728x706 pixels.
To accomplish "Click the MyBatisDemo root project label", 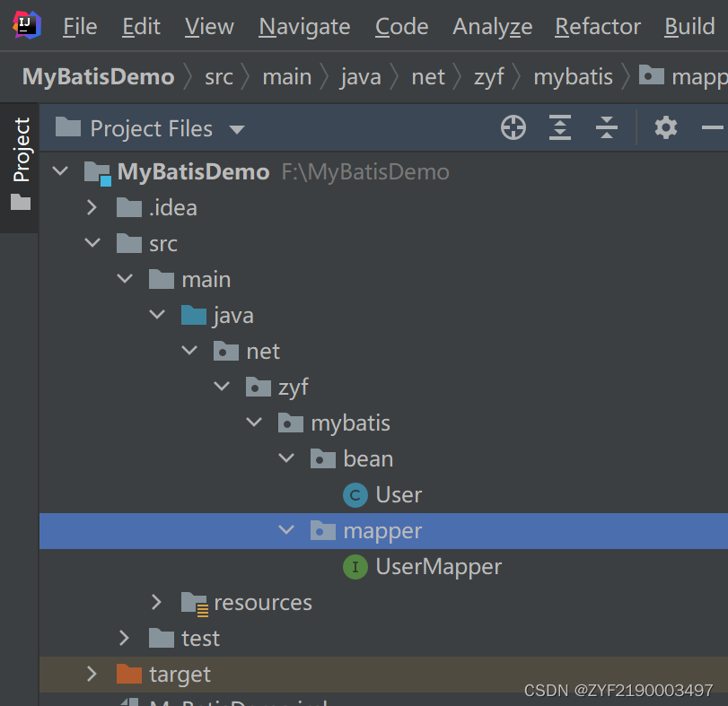I will point(194,171).
